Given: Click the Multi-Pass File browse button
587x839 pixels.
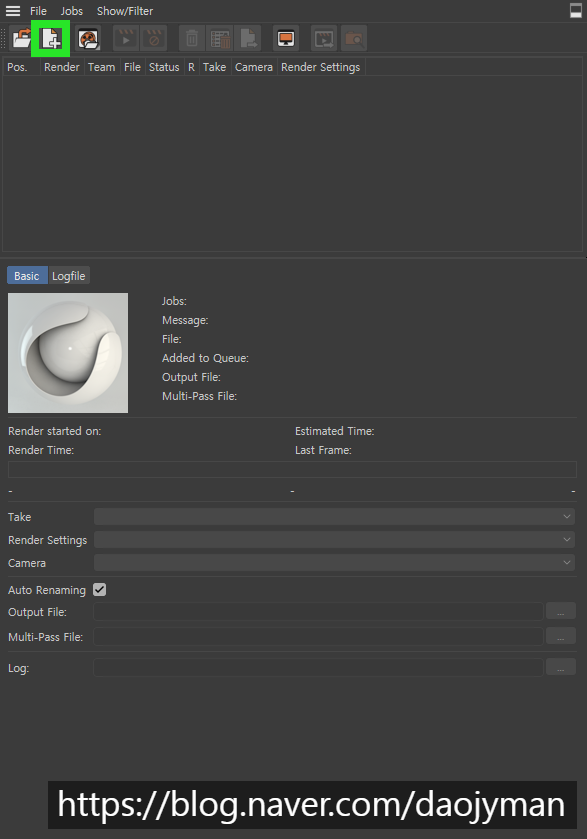Looking at the screenshot, I should click(560, 637).
